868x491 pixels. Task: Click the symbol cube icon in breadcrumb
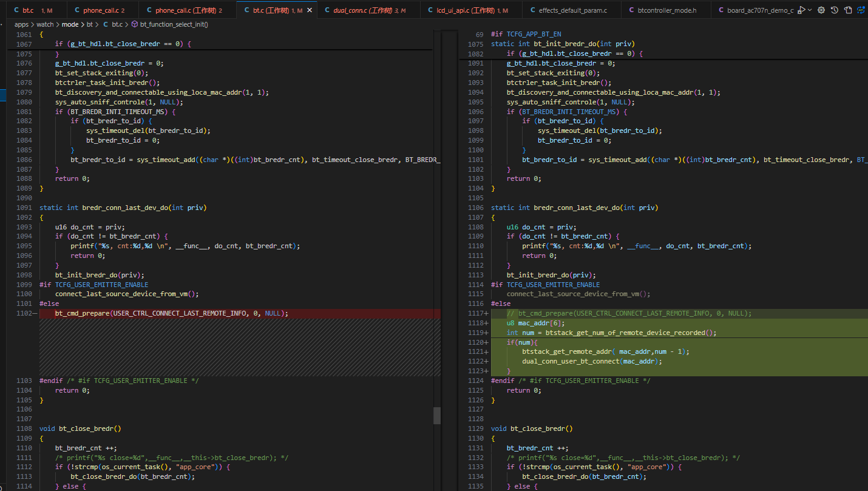(134, 24)
